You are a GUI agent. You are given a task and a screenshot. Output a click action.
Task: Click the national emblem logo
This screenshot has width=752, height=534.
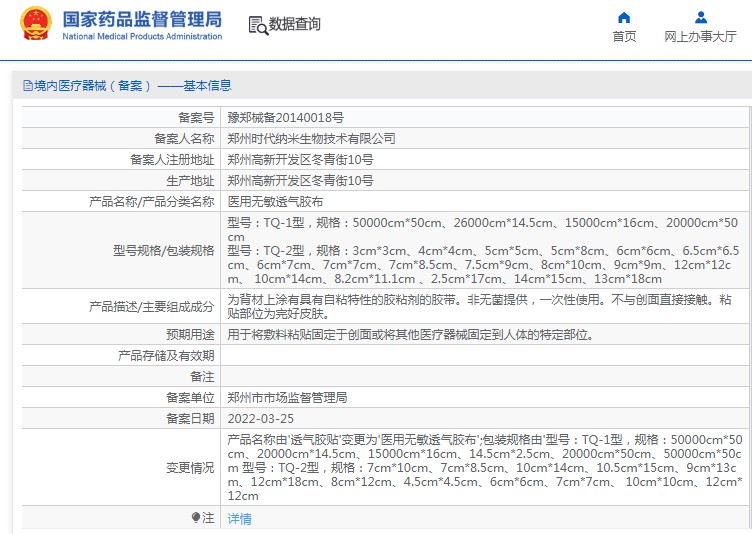click(x=36, y=25)
